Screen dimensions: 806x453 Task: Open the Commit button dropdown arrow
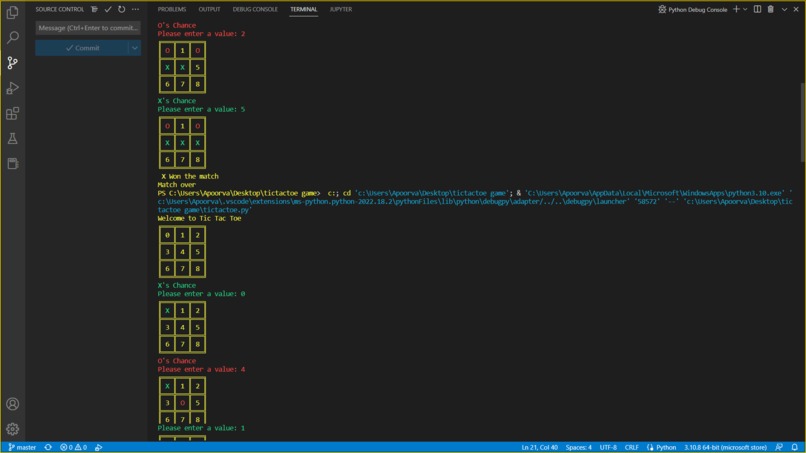[x=135, y=48]
